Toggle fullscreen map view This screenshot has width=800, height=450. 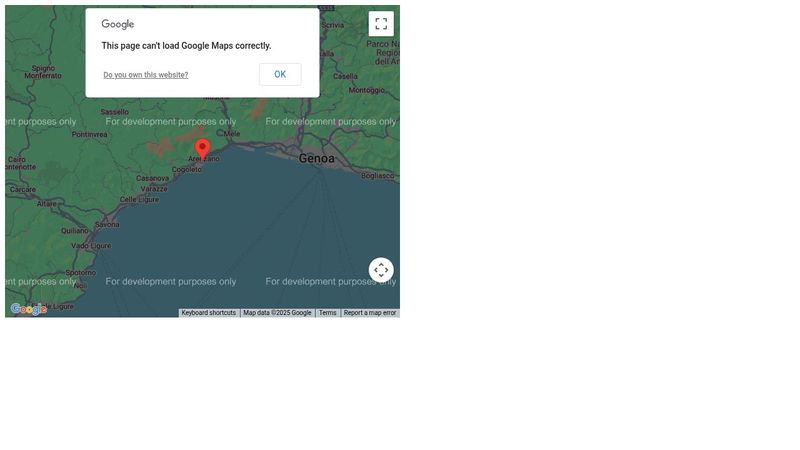click(x=381, y=24)
